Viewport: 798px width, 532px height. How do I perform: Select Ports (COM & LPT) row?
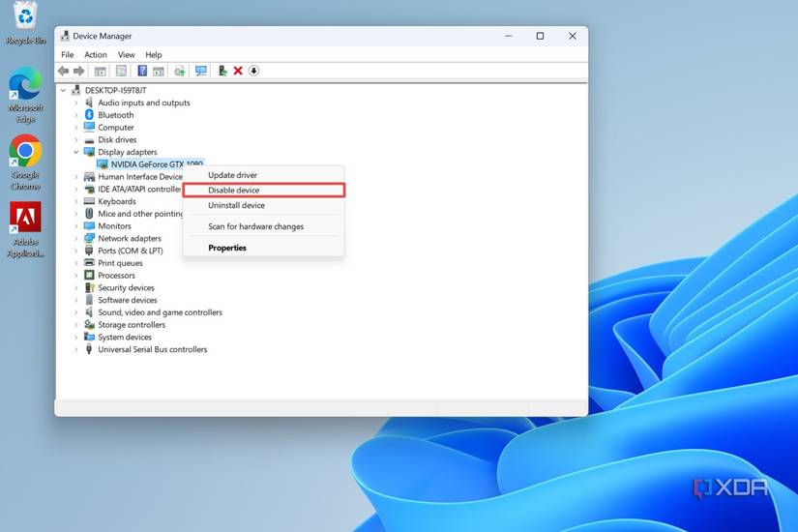(131, 251)
